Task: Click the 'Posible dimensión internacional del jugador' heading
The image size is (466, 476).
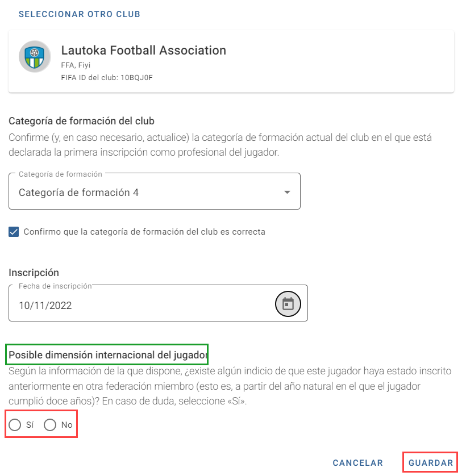Action: coord(108,354)
